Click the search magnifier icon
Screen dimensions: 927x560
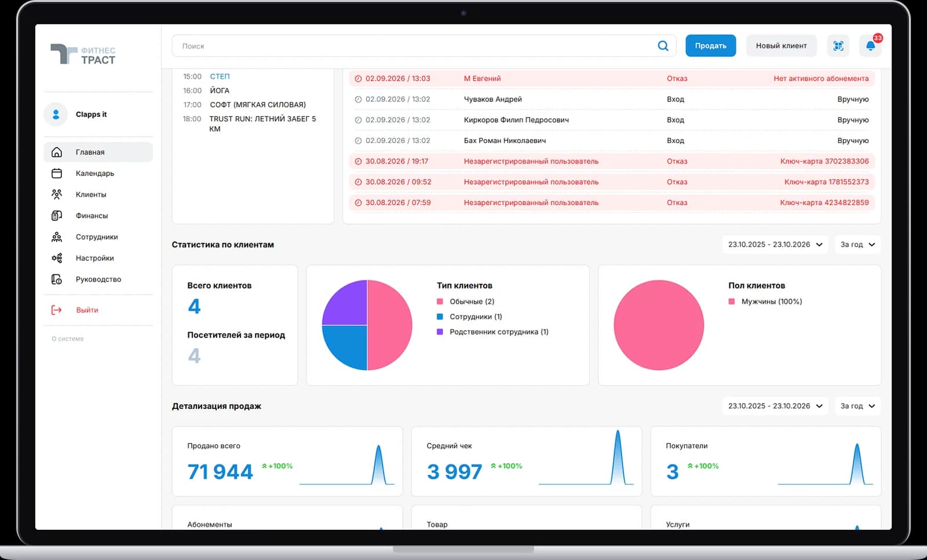point(663,46)
